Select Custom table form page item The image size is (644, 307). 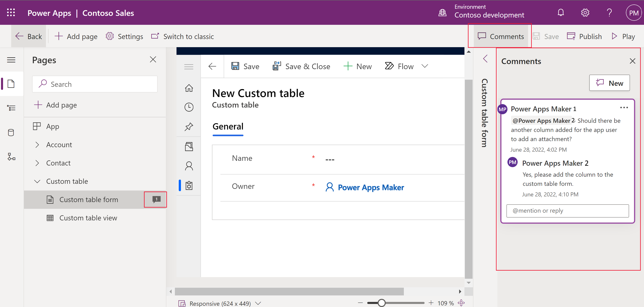coord(88,199)
